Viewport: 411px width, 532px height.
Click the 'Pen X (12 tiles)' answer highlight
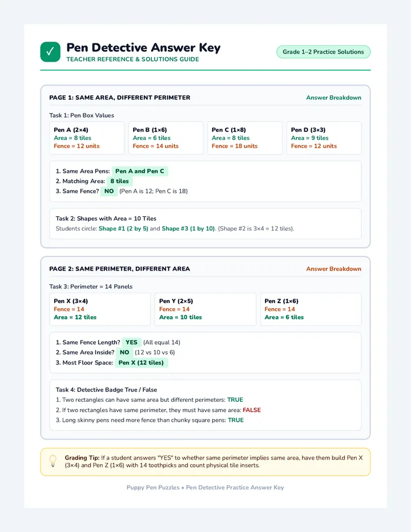point(141,362)
